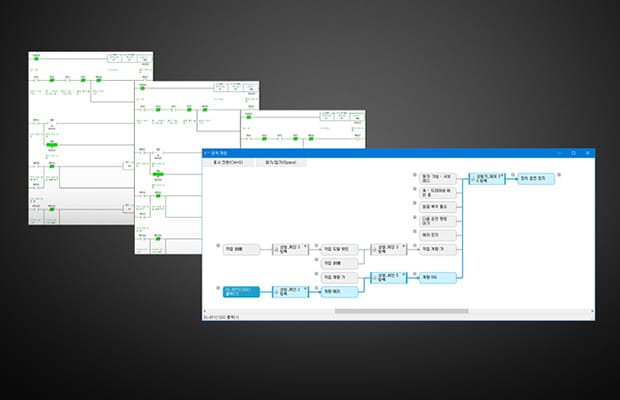Click the app icon in the flow window title bar
Viewport: 620px width, 400px height.
pos(205,152)
